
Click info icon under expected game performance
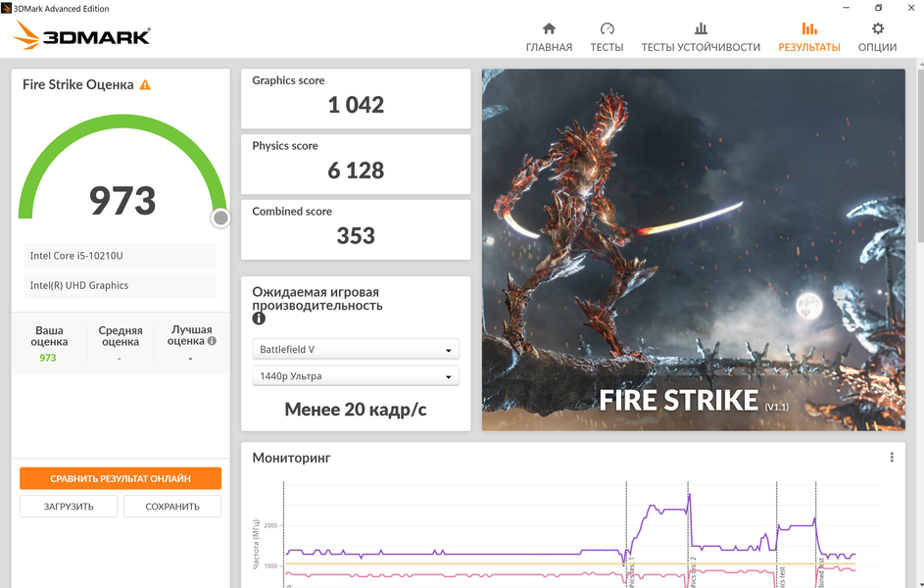click(x=259, y=318)
